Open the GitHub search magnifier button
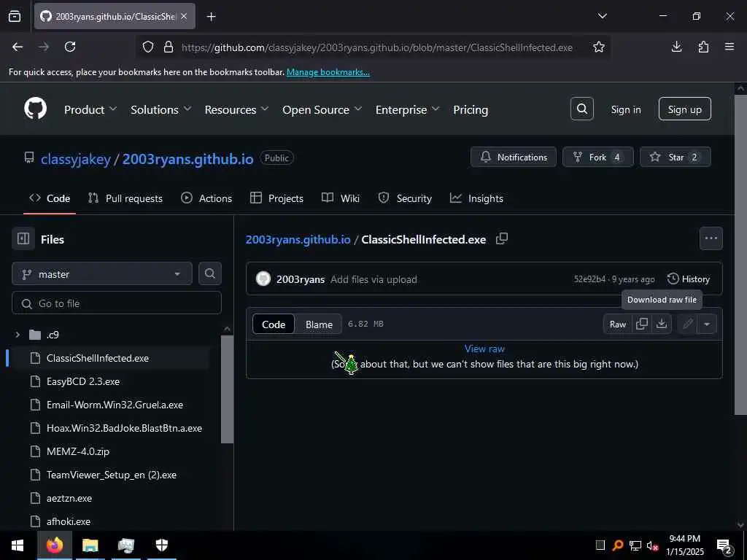This screenshot has width=747, height=560. point(581,109)
